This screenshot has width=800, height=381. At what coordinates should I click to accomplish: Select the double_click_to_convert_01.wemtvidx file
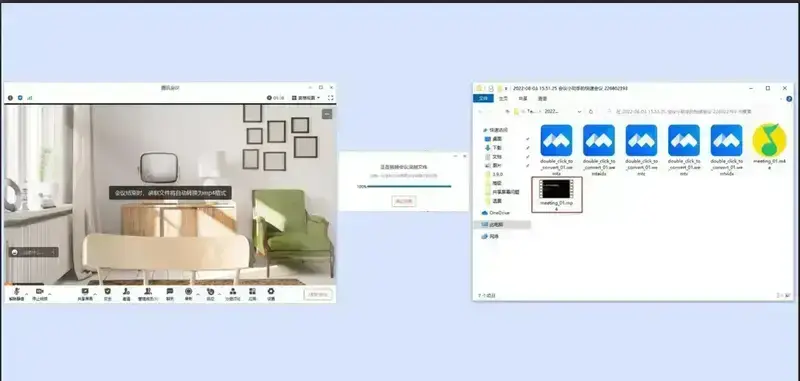(x=727, y=149)
